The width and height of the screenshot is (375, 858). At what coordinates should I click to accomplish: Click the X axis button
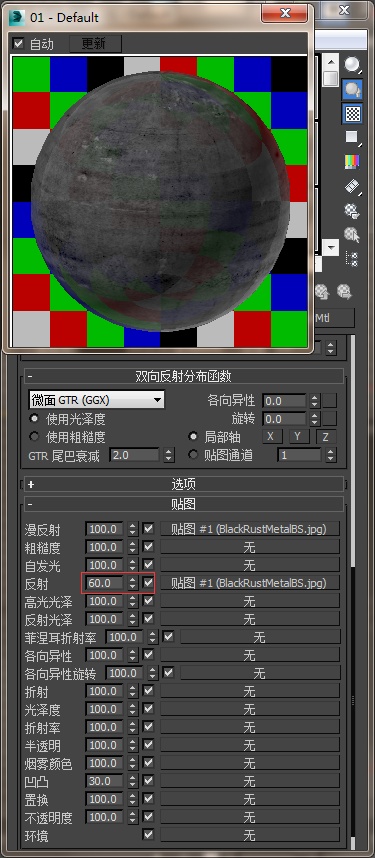pyautogui.click(x=272, y=437)
